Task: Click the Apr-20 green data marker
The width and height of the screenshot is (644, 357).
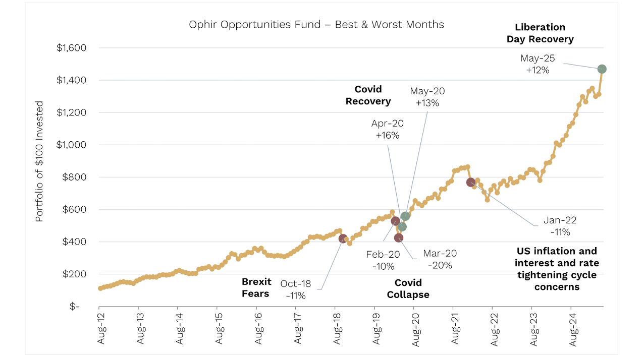Action: pos(402,227)
